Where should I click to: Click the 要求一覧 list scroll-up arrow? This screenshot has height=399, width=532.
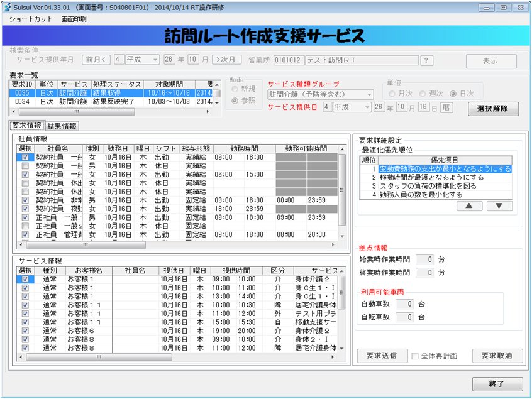pos(217,84)
